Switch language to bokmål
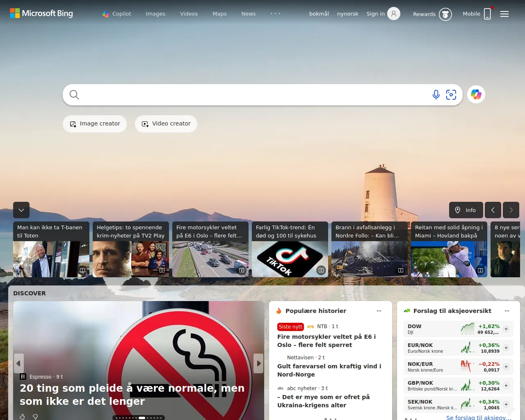Screen dimensions: 525x420 coord(319,14)
